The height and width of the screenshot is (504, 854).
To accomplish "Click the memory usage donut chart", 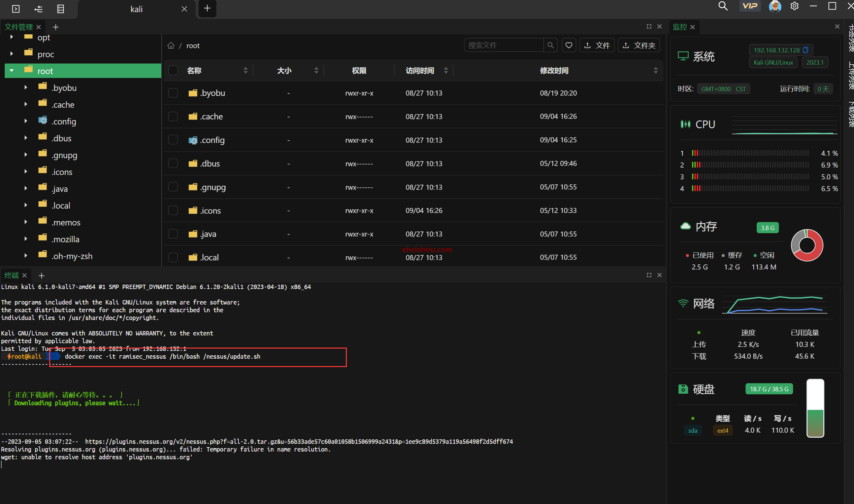I will click(807, 245).
